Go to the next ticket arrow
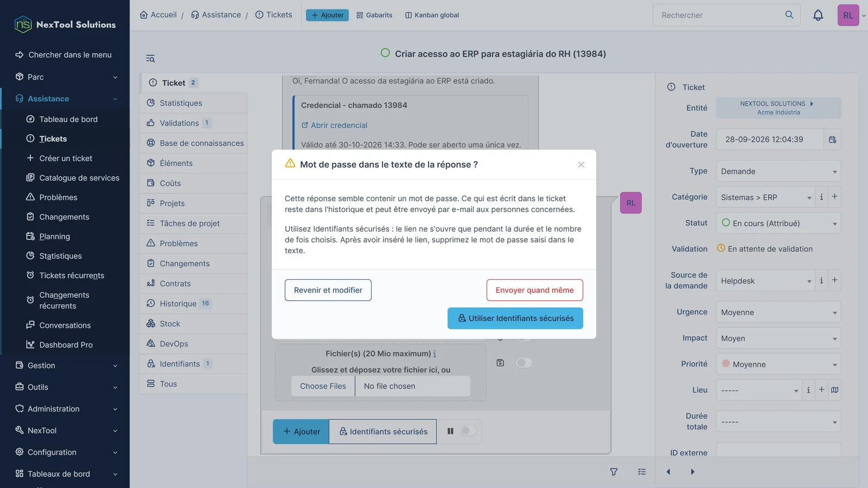868x488 pixels. coord(692,472)
